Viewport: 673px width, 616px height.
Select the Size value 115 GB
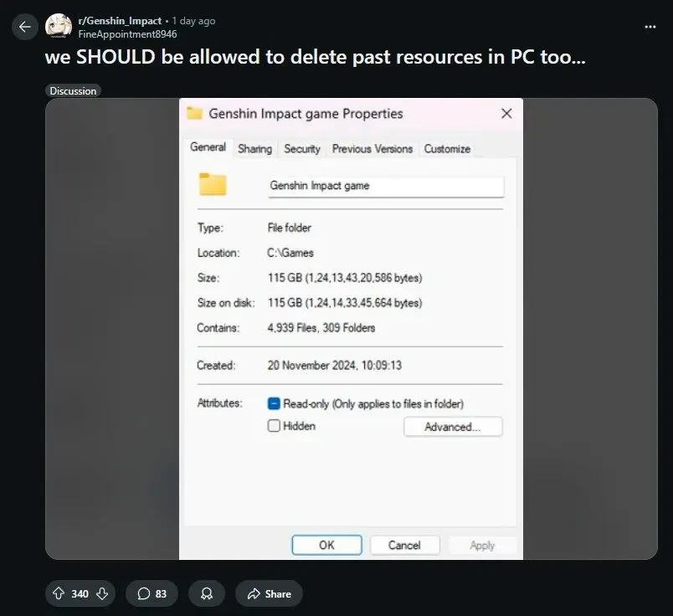pyautogui.click(x=345, y=278)
